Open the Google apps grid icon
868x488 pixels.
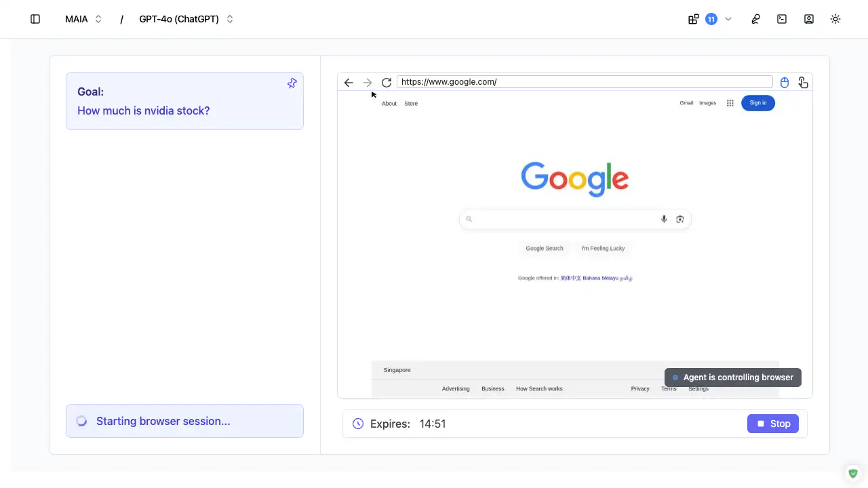coord(730,103)
